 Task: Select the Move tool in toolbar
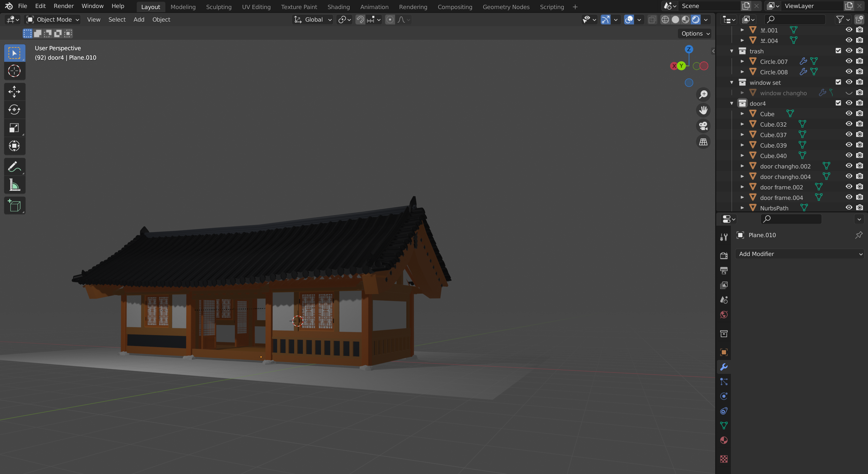(x=14, y=92)
